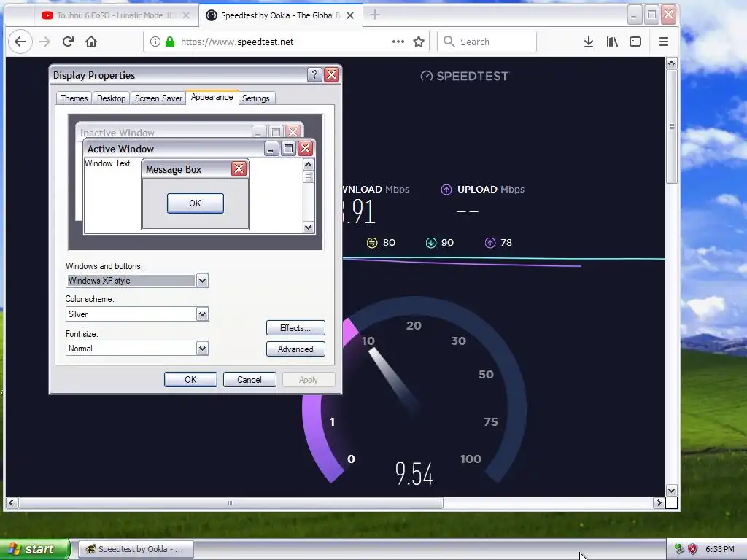Viewport: 747px width, 560px height.
Task: Select the Appearance tab
Action: point(212,97)
